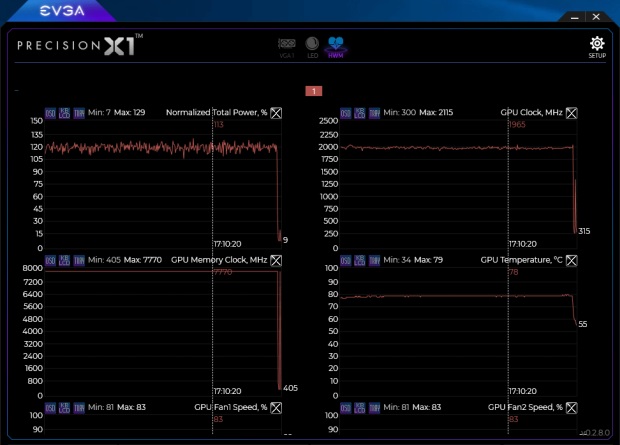This screenshot has height=445, width=620.
Task: Click the EVGA logo in title bar
Action: pyautogui.click(x=62, y=11)
